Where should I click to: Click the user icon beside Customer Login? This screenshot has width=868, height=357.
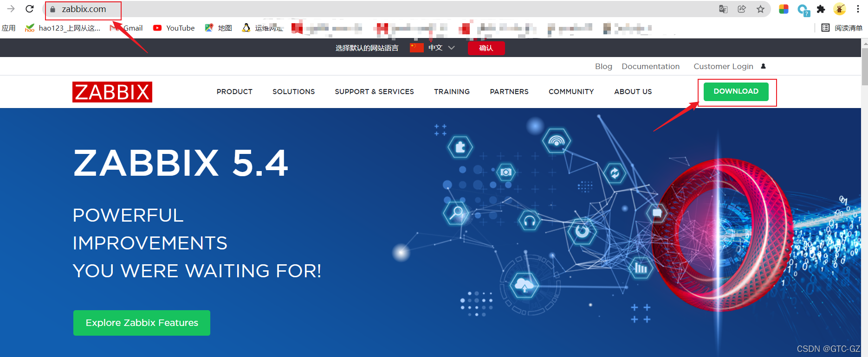(763, 66)
